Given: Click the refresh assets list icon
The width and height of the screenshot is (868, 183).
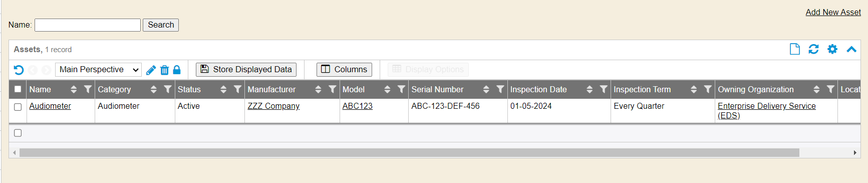Looking at the screenshot, I should [x=813, y=49].
